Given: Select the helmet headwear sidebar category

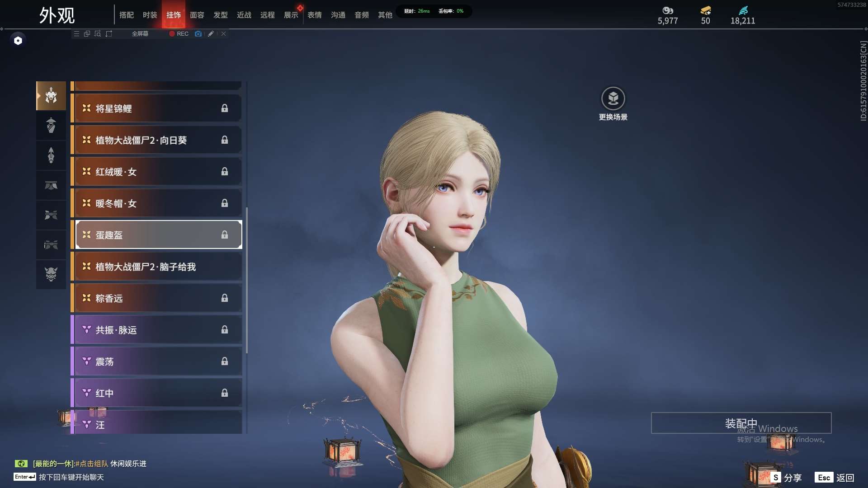Looking at the screenshot, I should click(51, 95).
